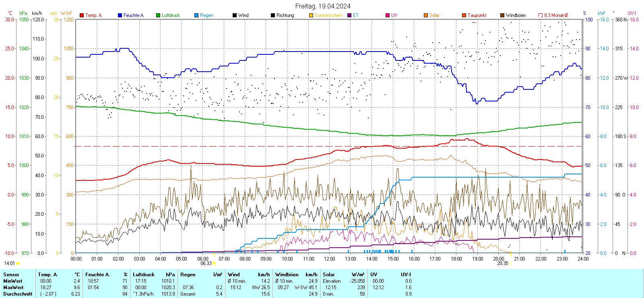
Task: Click the red Temp. A. legend square
Action: pos(82,15)
